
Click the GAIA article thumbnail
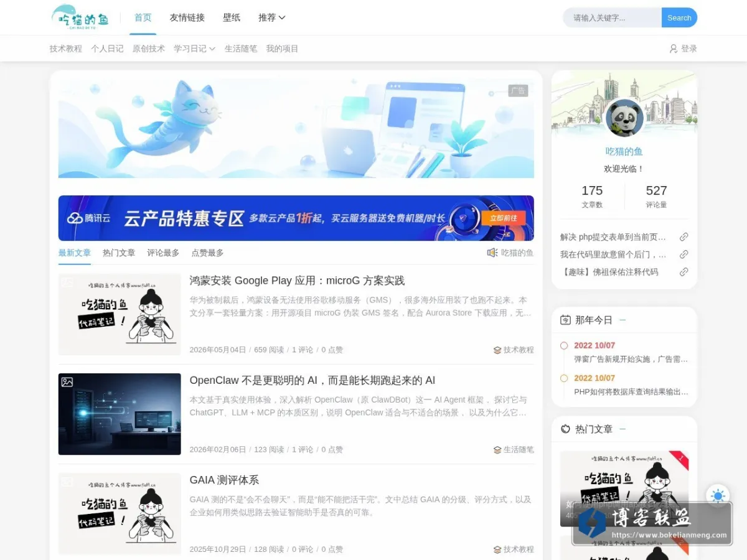coord(120,513)
